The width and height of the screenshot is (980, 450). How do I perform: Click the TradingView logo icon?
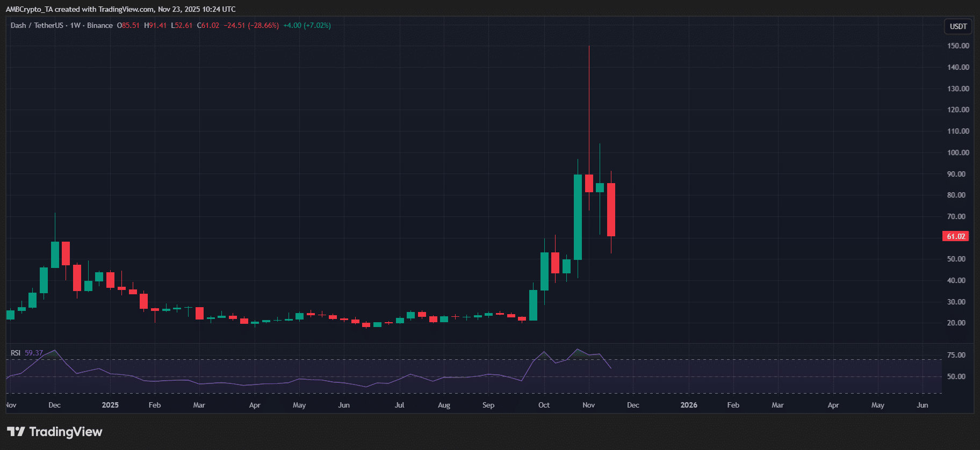[16, 432]
